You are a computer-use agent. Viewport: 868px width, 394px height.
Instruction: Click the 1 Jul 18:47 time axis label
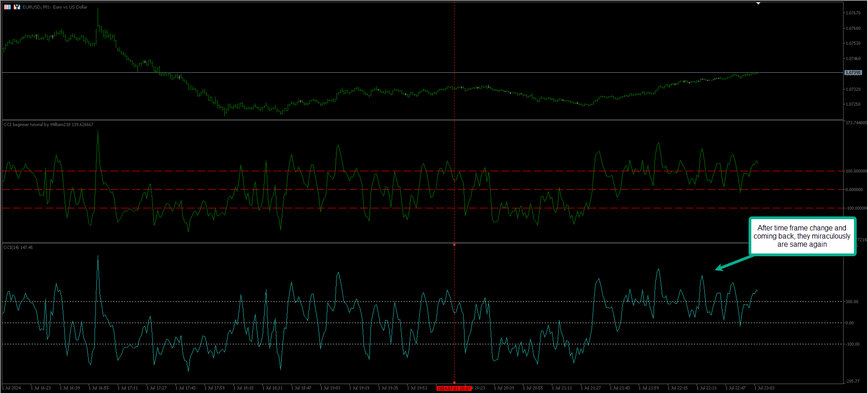click(301, 388)
